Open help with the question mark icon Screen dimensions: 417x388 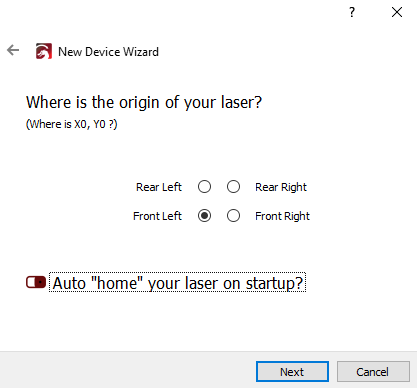pos(352,12)
